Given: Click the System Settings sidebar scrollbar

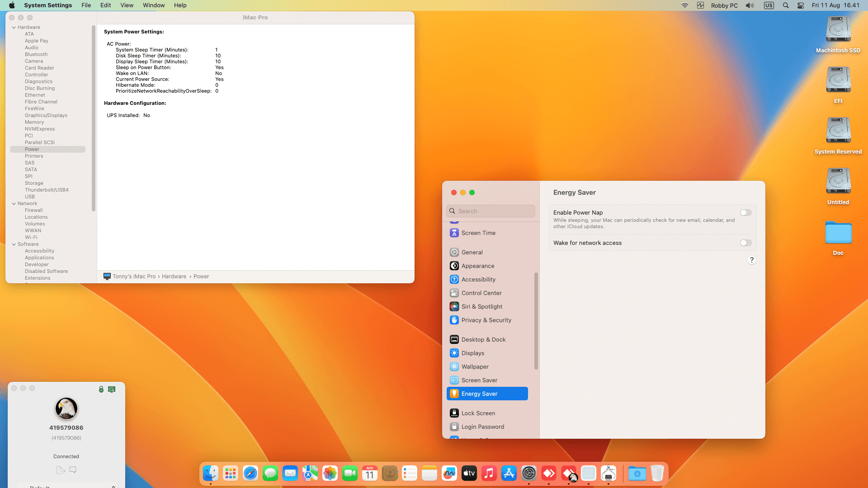Looking at the screenshot, I should [536, 321].
